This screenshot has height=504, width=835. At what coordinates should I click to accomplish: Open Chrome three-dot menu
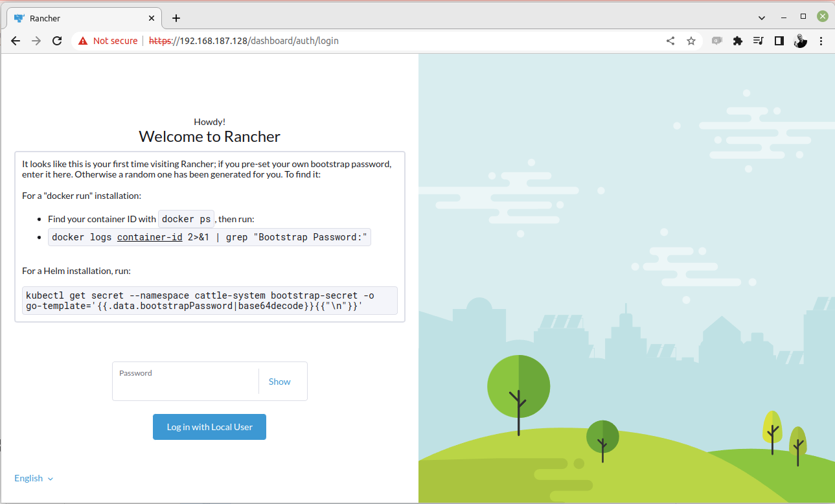[x=821, y=41]
